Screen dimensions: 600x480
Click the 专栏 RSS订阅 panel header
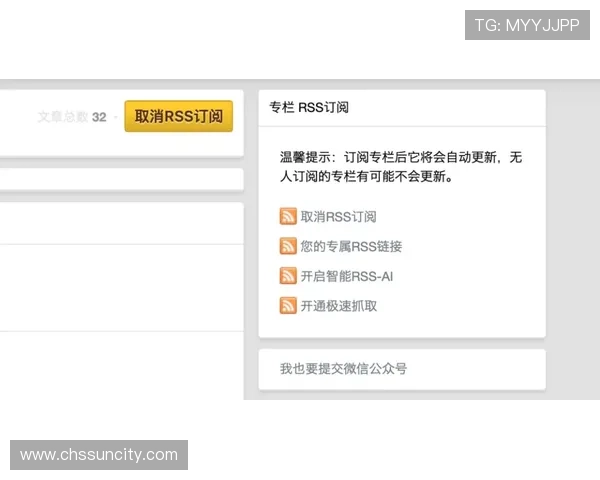(x=309, y=107)
